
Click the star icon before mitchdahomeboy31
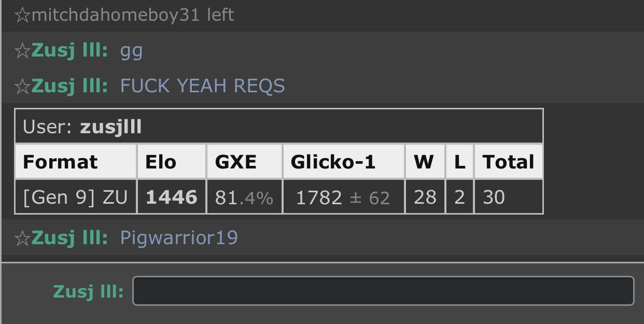click(x=22, y=16)
